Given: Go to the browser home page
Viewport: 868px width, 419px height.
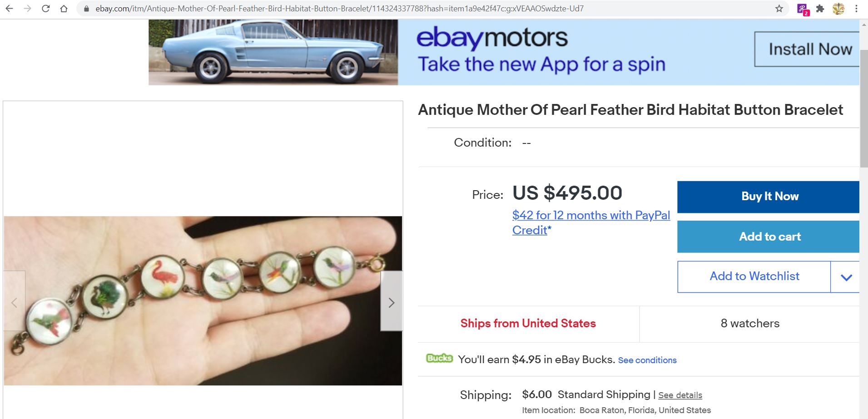Looking at the screenshot, I should [x=64, y=9].
